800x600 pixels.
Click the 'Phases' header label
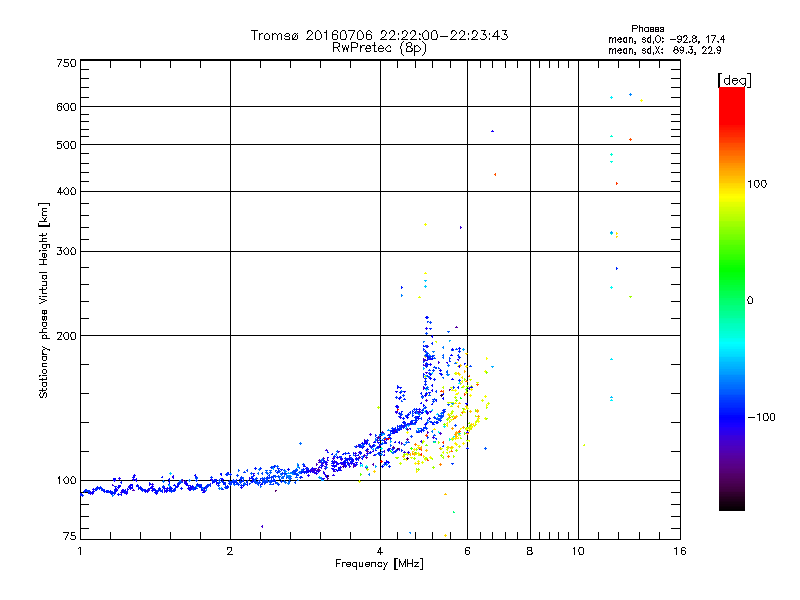[647, 29]
